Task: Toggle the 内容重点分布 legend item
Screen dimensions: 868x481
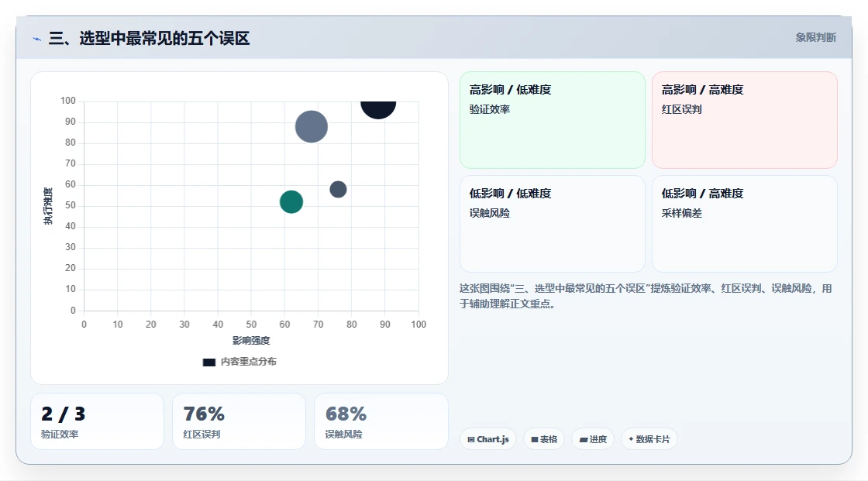Action: 239,362
